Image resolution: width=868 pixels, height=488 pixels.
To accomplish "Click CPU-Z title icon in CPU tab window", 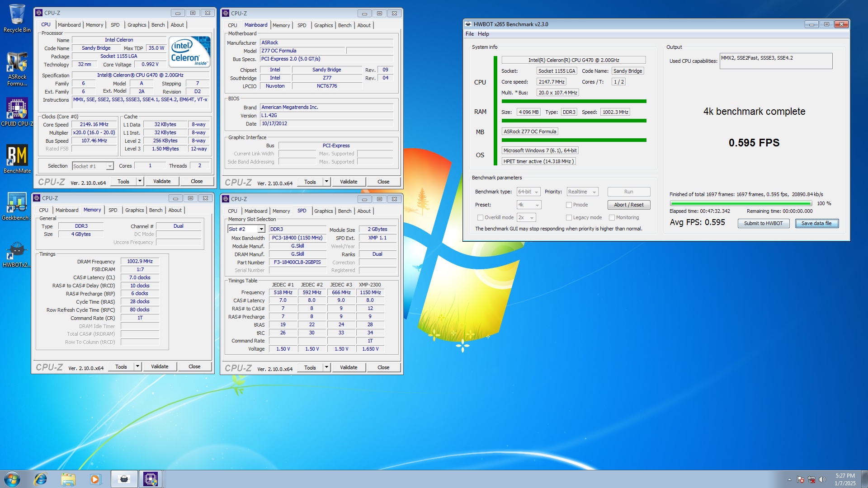I will click(x=39, y=13).
